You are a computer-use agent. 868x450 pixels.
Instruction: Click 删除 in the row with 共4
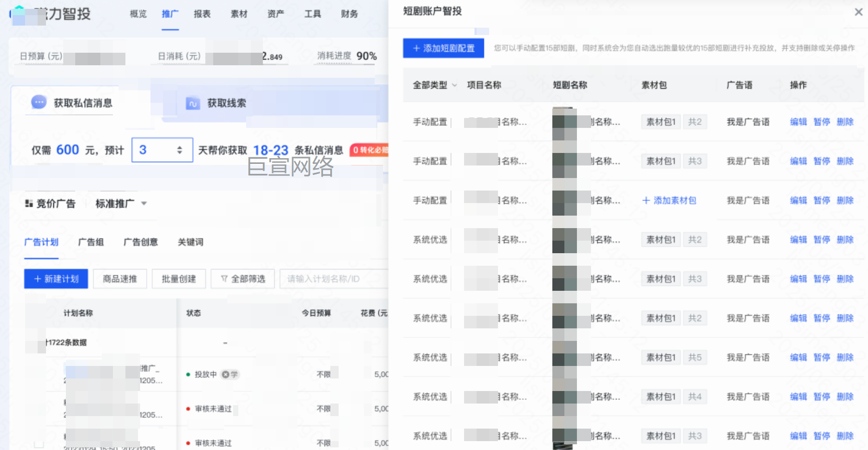pos(845,397)
